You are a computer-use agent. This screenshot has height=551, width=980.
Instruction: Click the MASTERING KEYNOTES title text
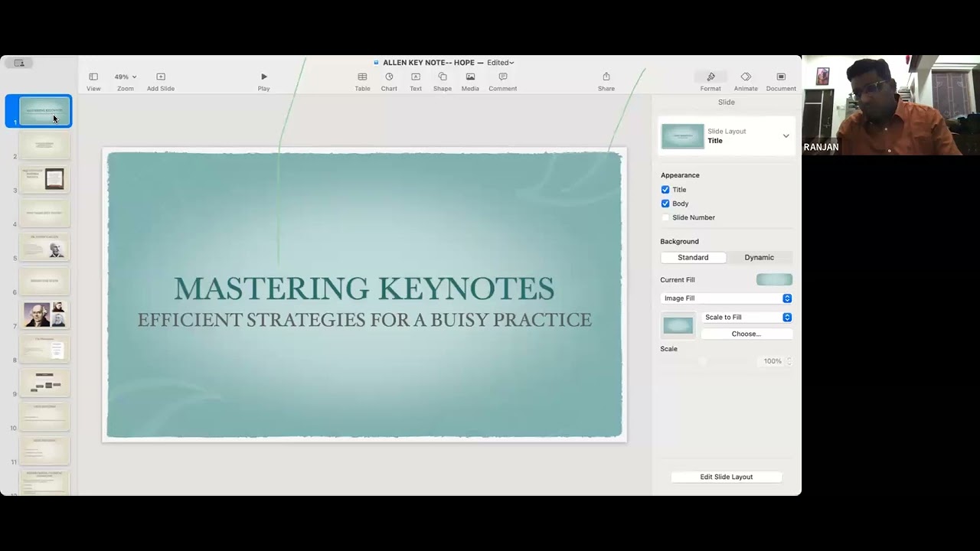point(364,289)
